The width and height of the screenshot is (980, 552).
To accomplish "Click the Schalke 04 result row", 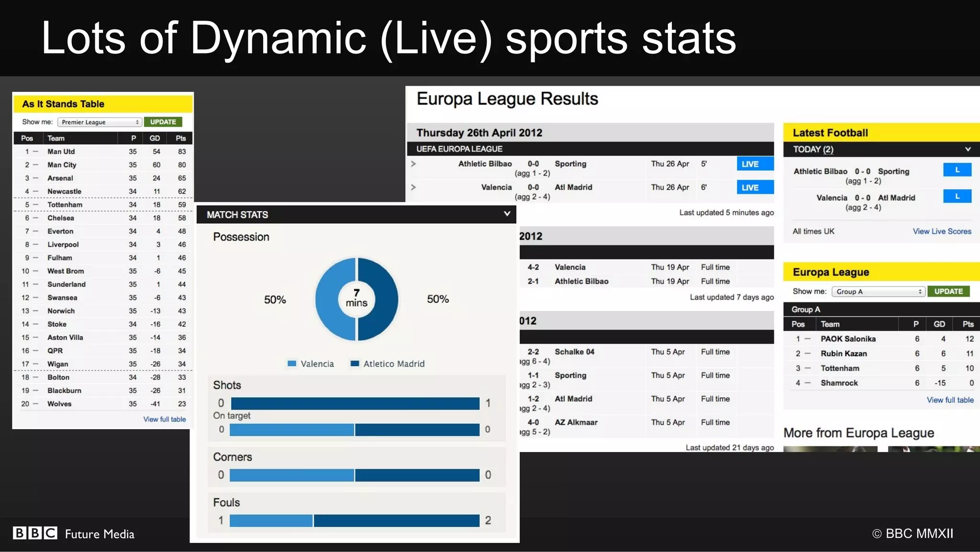I will pos(646,356).
